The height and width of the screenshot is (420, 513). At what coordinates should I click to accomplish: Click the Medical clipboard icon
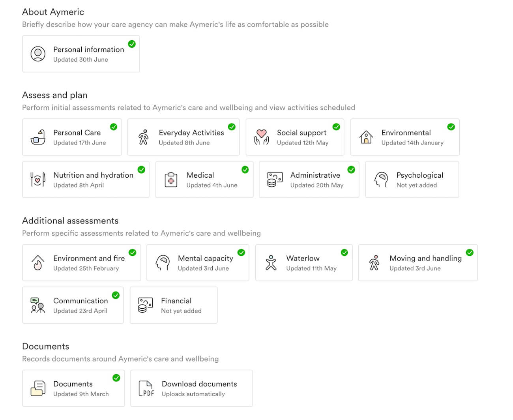click(x=171, y=180)
